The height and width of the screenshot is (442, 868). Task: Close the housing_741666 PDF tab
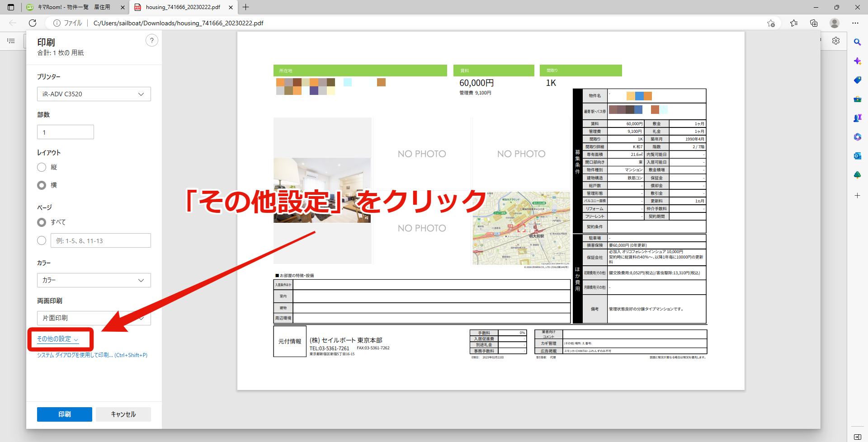click(231, 7)
